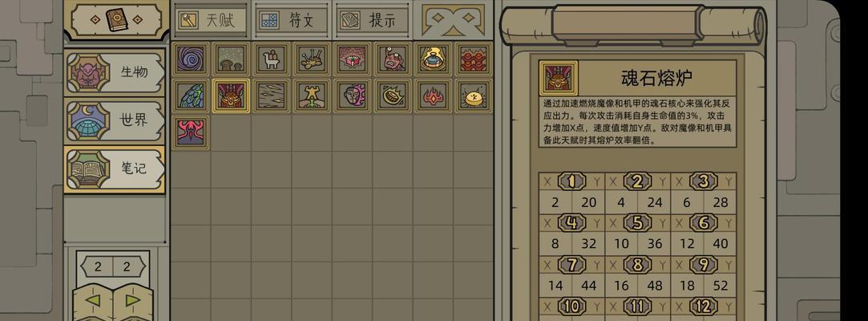Open the 天赋 talents tab

[212, 20]
